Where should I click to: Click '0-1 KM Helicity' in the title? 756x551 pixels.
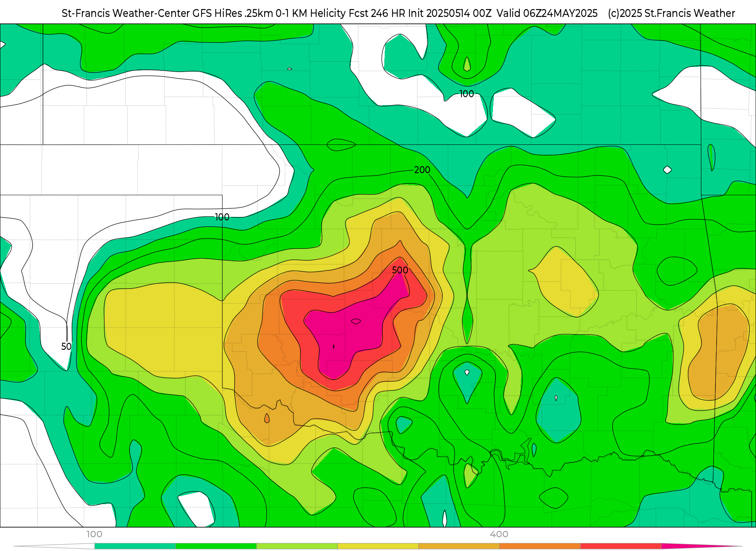click(311, 13)
